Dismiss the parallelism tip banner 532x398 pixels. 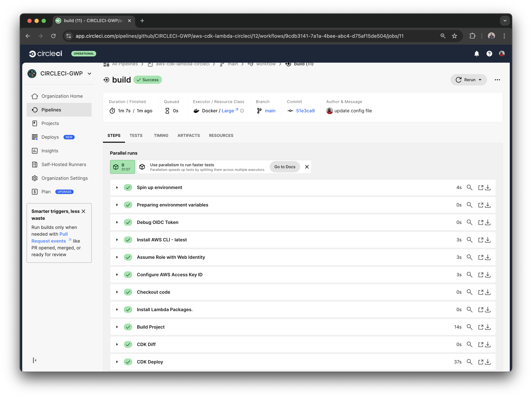(x=307, y=167)
